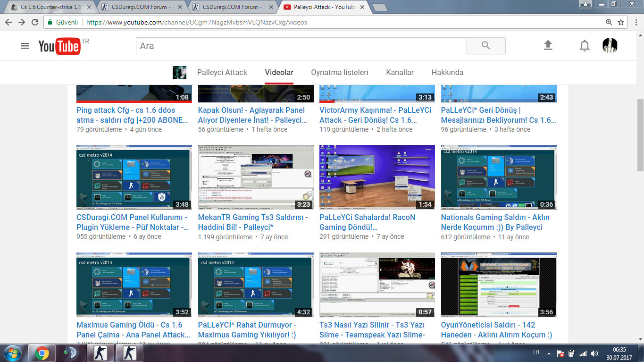This screenshot has width=644, height=362.
Task: Play the 3:48 CSDuragi panel thumbnail
Action: [x=134, y=177]
